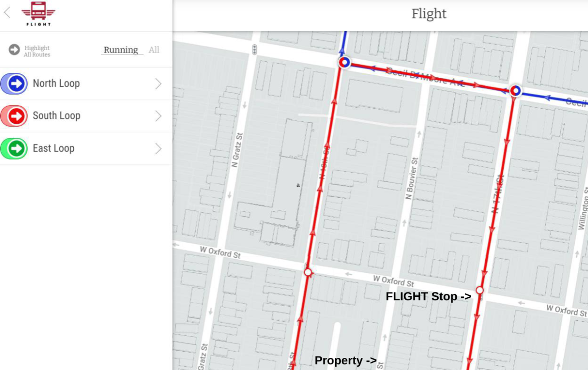Screen dimensions: 588x370
Task: Click the Flight title in the header
Action: 429,14
